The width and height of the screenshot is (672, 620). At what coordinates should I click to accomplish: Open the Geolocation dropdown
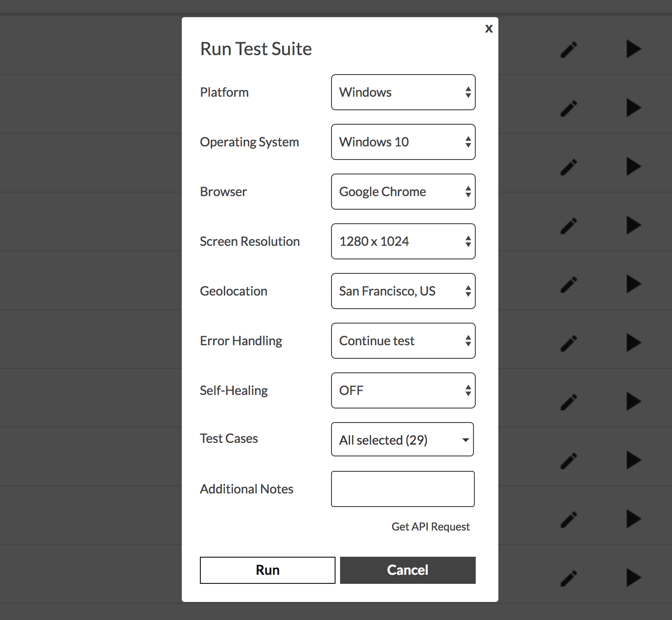[x=403, y=291]
